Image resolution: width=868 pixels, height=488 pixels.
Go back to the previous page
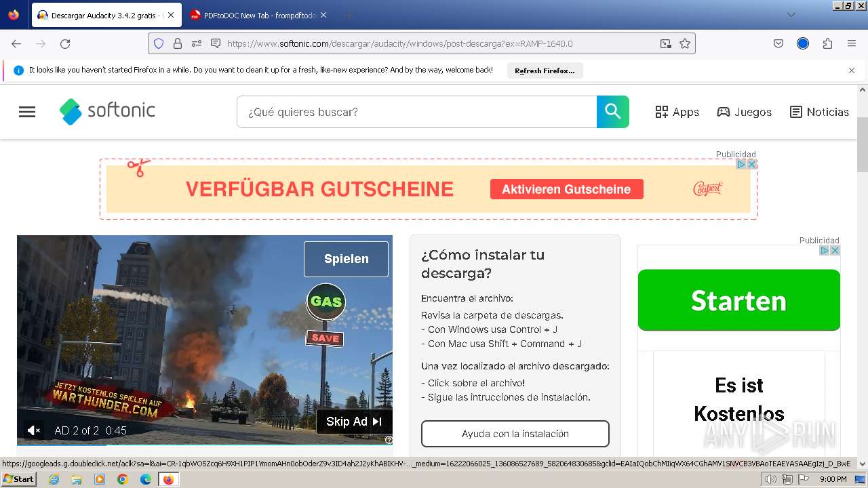pos(16,43)
